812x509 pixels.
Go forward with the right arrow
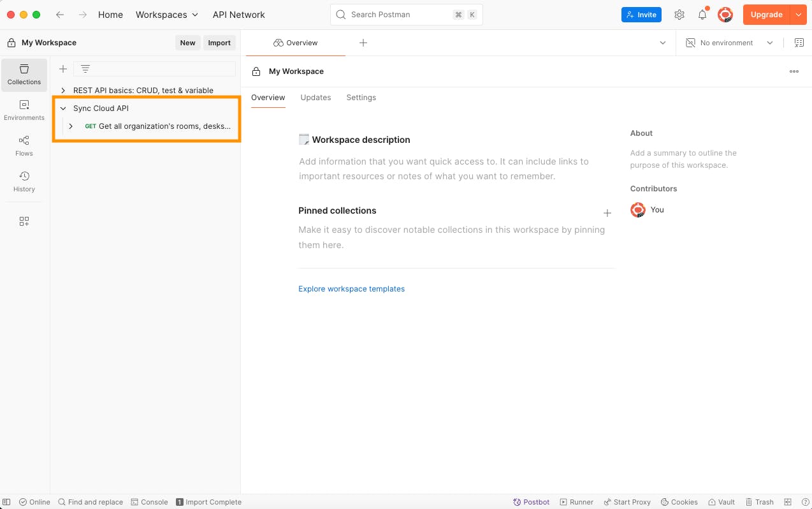tap(82, 15)
